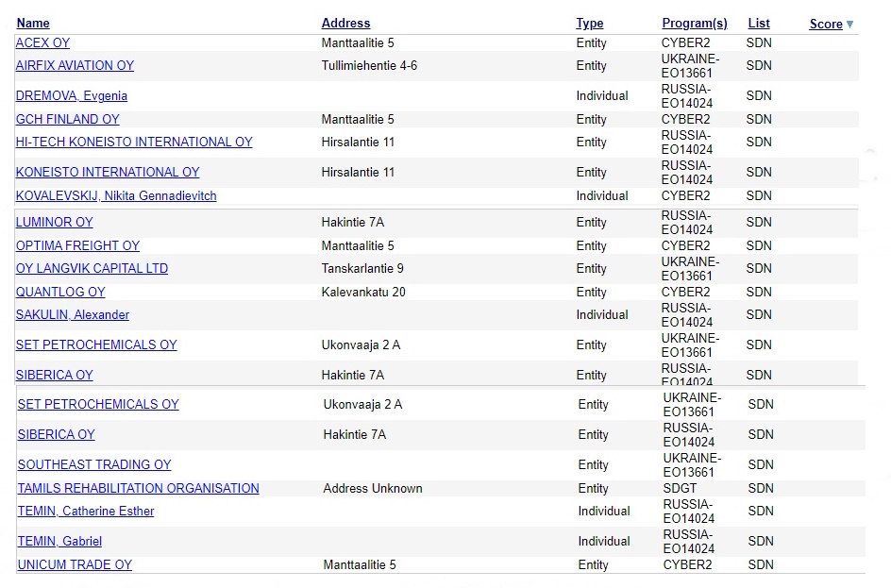Open details for AIRFIX AVIATION OY

(75, 66)
